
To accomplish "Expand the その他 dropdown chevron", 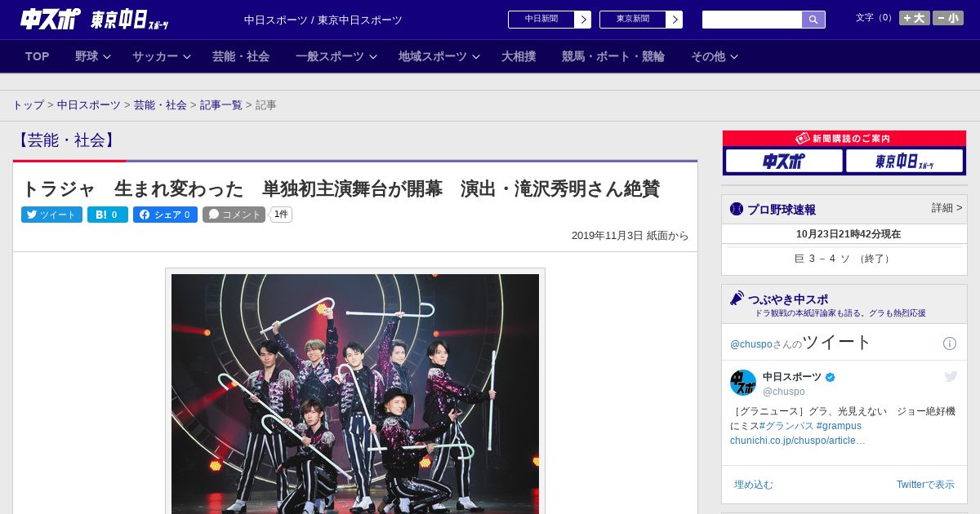I will point(734,57).
